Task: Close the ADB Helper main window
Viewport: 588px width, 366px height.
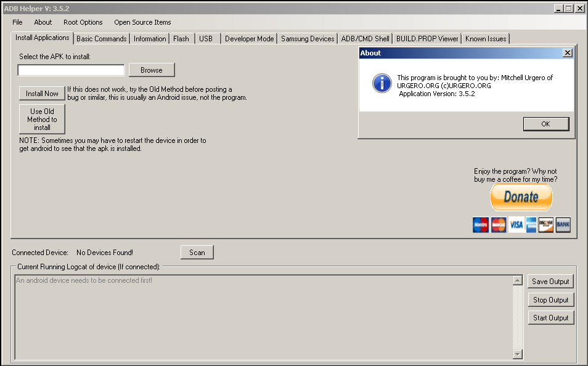Action: (579, 8)
